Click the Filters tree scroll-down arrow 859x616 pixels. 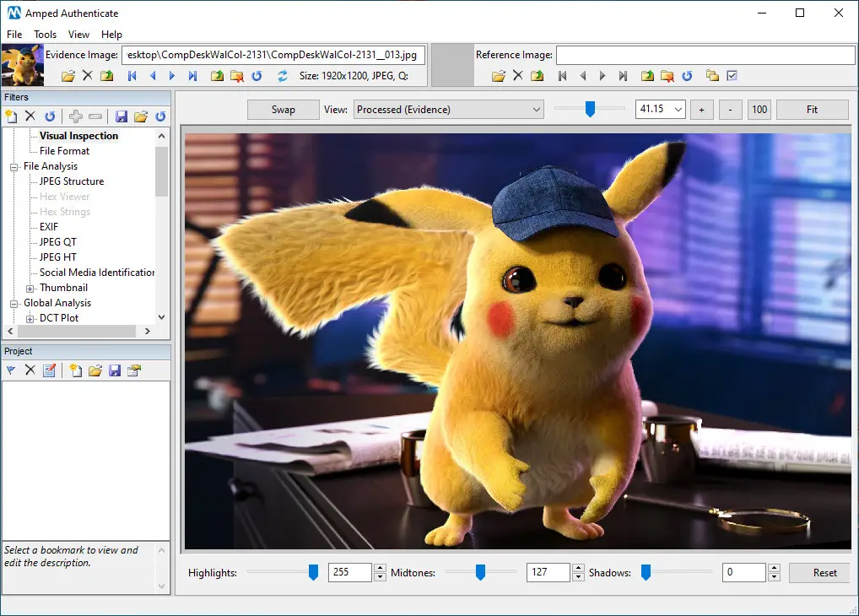(162, 317)
